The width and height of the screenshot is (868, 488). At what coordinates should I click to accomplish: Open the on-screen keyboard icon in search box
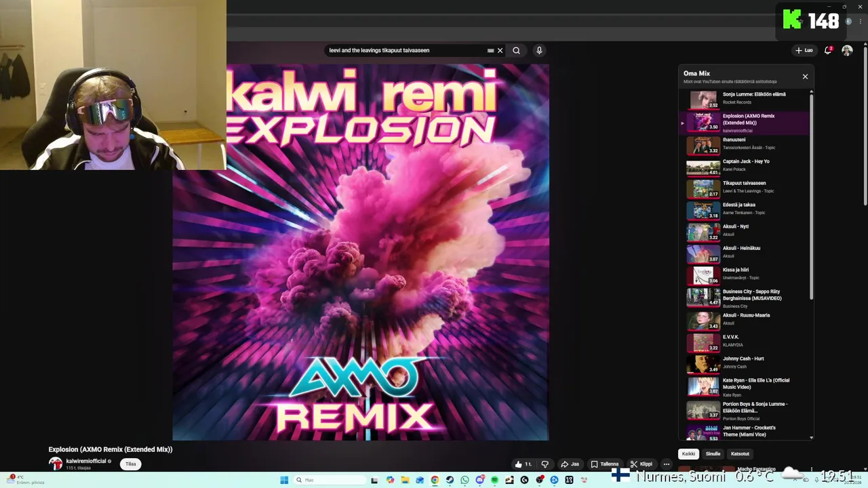490,50
